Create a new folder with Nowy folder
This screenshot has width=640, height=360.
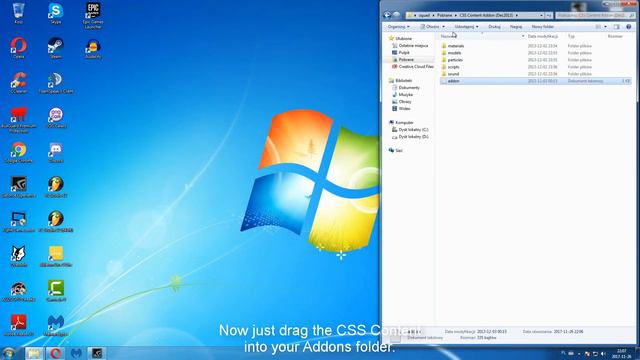point(542,27)
